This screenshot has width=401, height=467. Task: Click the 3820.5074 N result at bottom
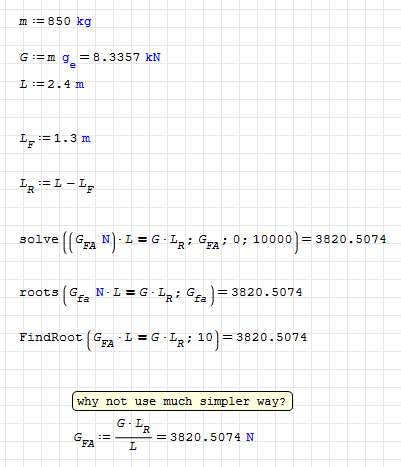212,437
